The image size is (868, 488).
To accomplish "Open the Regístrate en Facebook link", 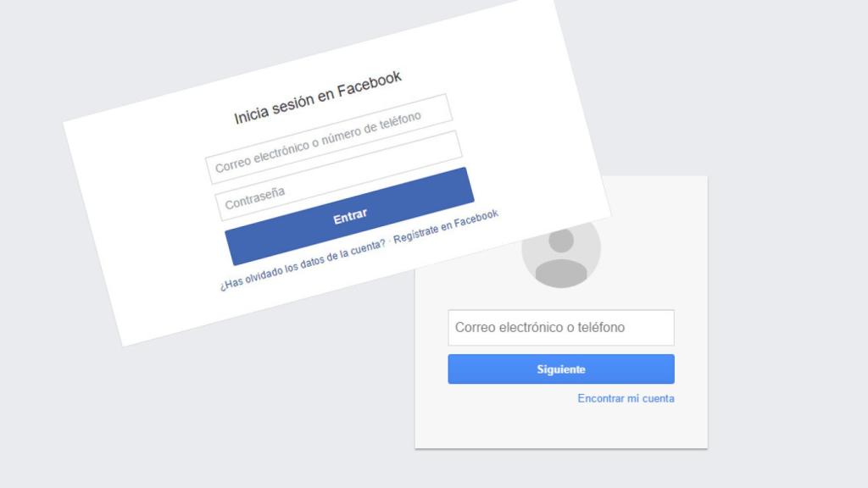I will click(x=446, y=225).
